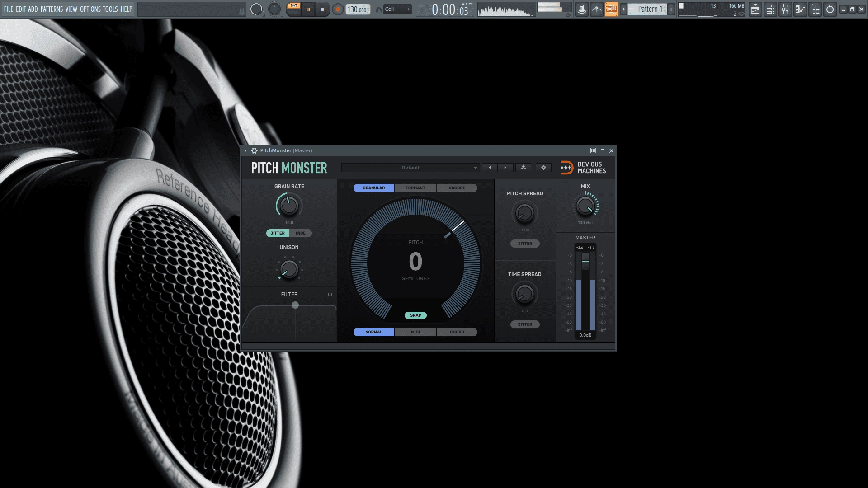Click the MIX knob
868x488 pixels.
point(585,206)
